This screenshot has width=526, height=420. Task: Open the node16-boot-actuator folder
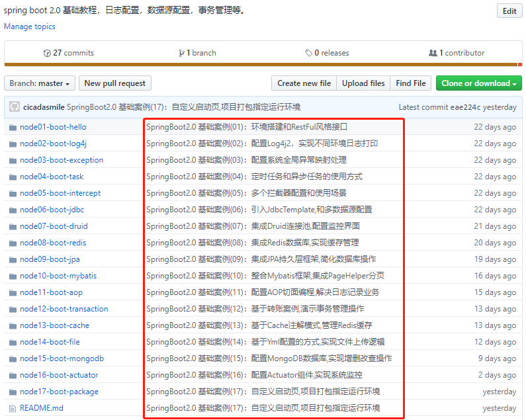tap(59, 375)
